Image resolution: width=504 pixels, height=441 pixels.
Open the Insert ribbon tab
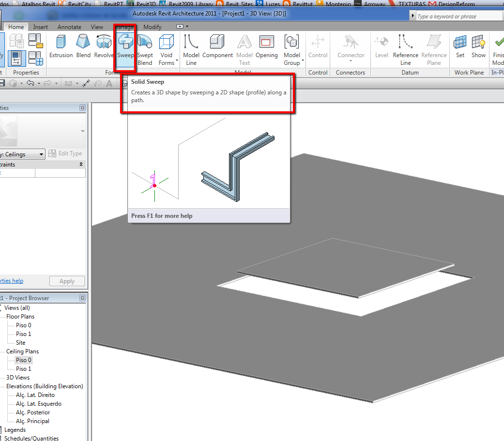pyautogui.click(x=41, y=27)
